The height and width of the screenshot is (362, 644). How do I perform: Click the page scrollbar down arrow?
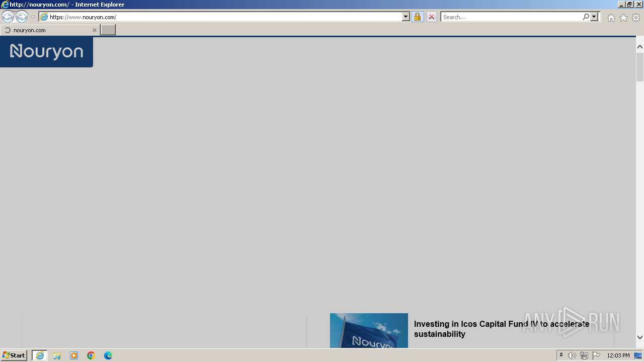pos(640,337)
